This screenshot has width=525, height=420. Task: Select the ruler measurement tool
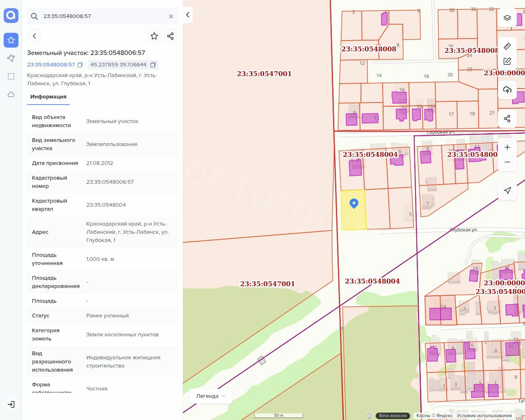[507, 46]
